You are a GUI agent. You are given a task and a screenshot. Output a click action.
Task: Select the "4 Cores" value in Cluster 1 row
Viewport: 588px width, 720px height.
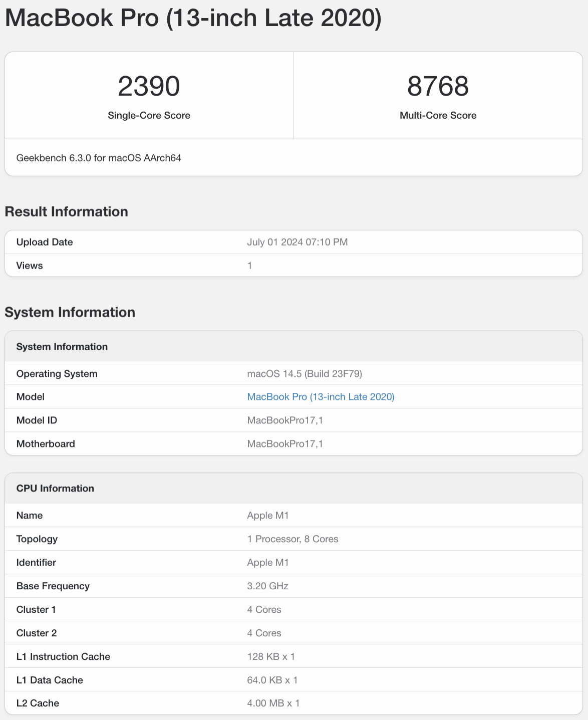pos(264,610)
